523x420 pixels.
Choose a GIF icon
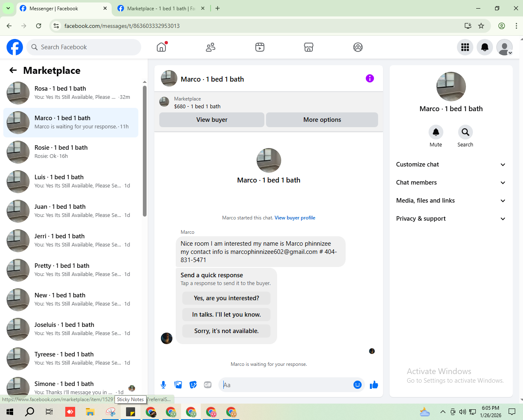[x=208, y=385]
